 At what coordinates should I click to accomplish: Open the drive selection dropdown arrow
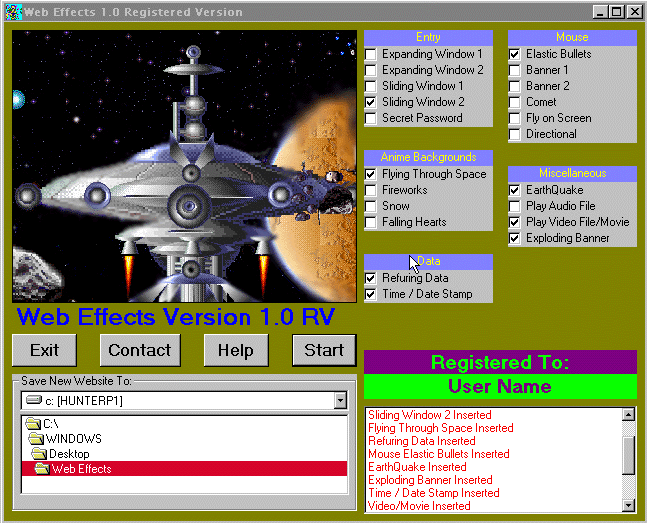pos(340,400)
